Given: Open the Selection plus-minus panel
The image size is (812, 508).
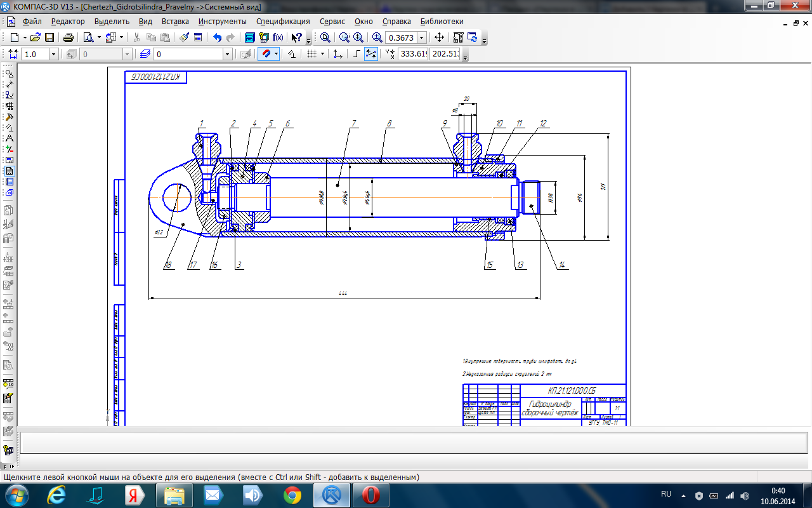Looking at the screenshot, I should [x=9, y=149].
